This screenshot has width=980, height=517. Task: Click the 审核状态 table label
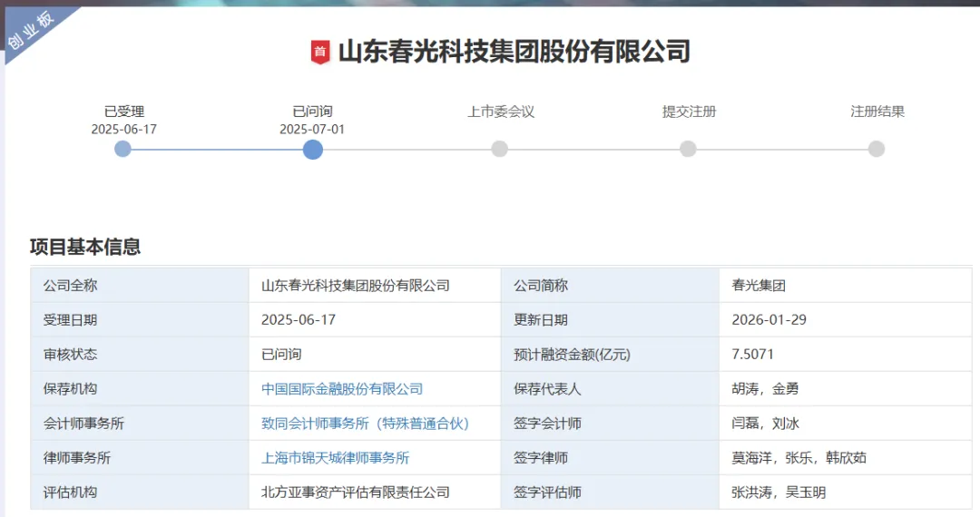(70, 355)
